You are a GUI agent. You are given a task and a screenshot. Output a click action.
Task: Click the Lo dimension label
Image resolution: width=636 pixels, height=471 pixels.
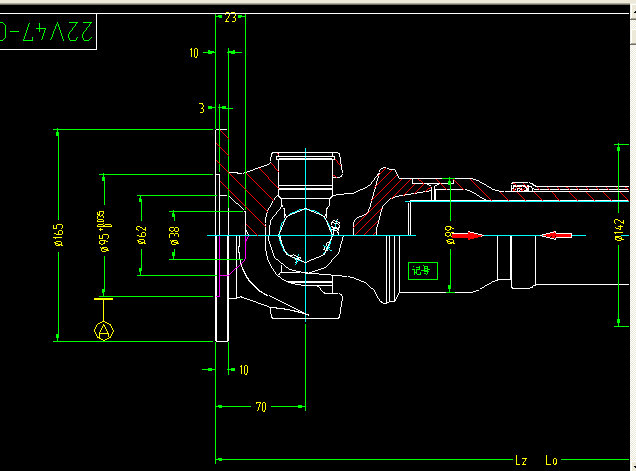[x=550, y=460]
